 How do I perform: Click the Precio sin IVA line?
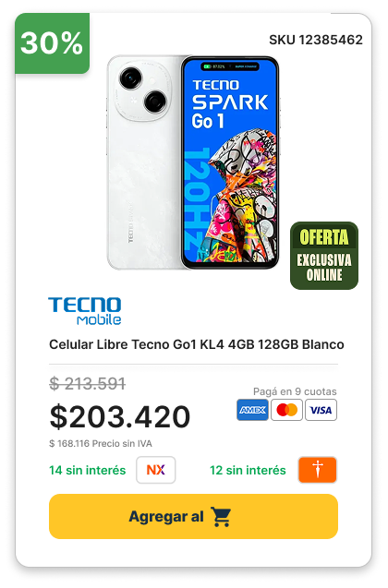[x=101, y=444]
